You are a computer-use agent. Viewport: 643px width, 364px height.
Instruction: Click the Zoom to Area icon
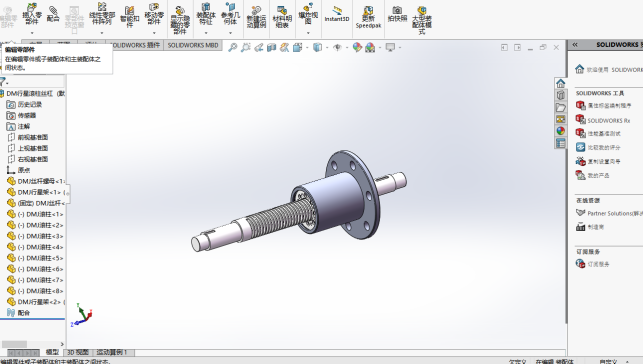pyautogui.click(x=246, y=48)
